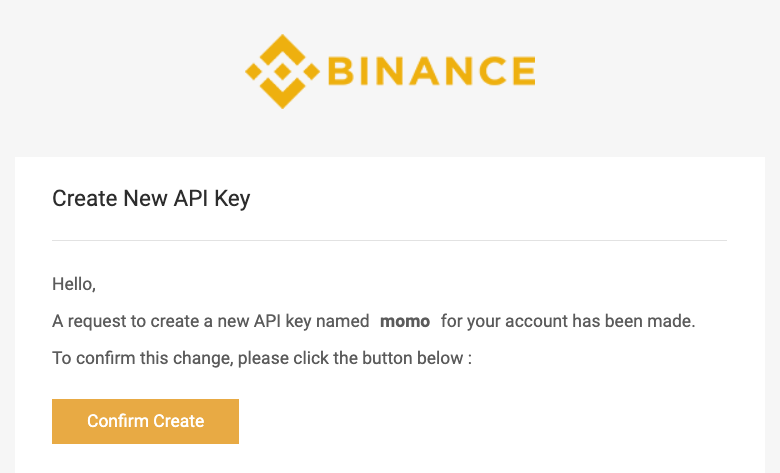Viewport: 780px width, 473px height.
Task: Click the bottom chevron of the Binance logo
Action: click(283, 94)
